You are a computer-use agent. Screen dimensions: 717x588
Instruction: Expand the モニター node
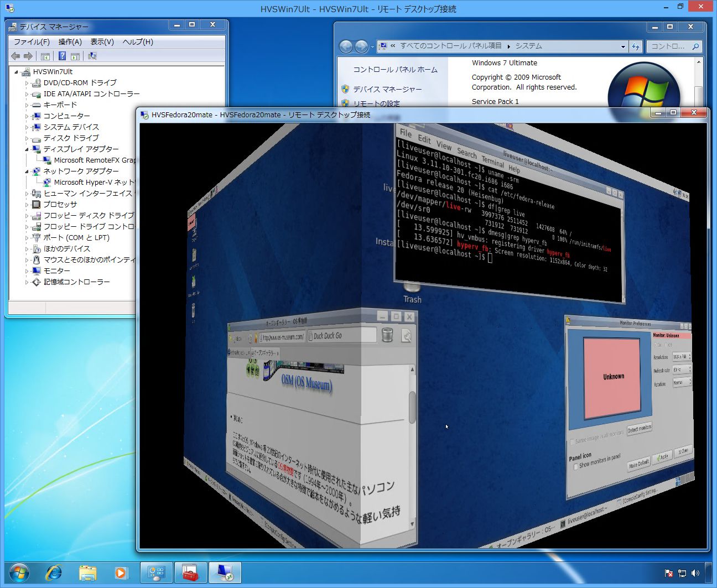(27, 271)
